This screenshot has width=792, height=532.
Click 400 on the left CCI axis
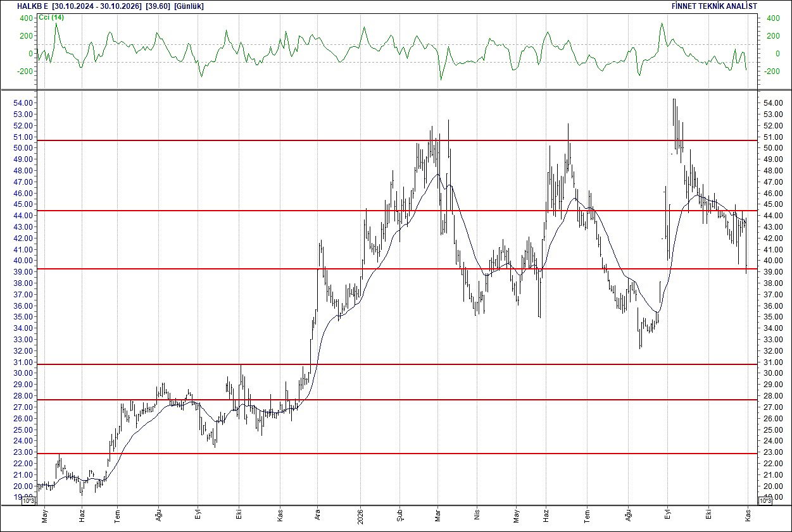(x=26, y=18)
